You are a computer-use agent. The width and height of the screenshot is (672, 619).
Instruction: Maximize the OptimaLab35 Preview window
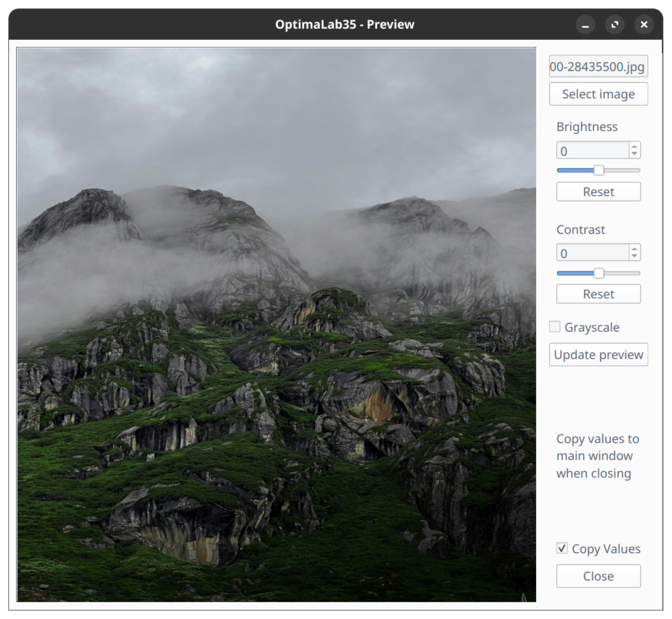tap(615, 25)
